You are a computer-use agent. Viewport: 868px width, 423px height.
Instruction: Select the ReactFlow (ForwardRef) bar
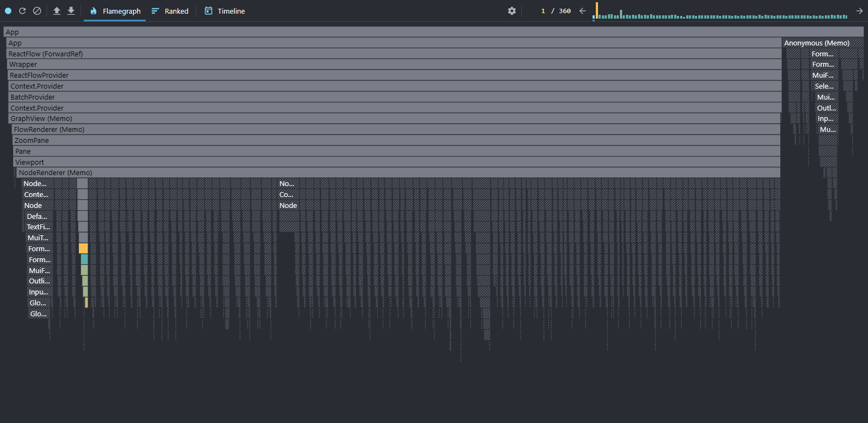(393, 54)
